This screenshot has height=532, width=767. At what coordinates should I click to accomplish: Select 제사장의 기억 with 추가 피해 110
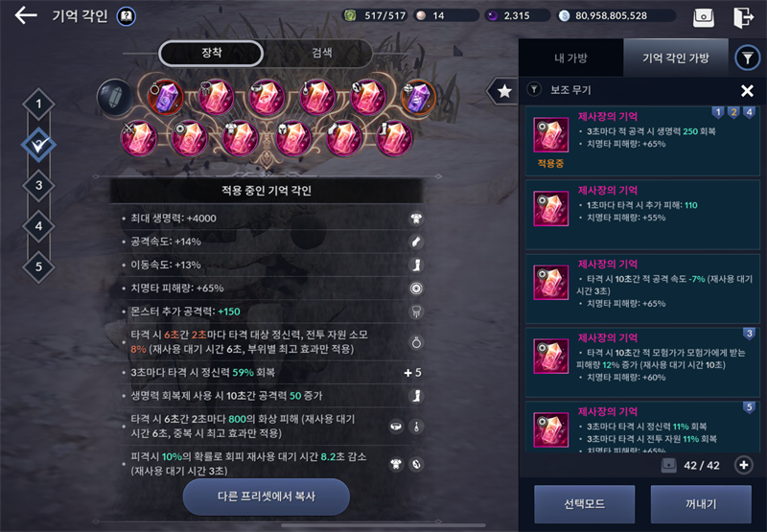click(x=642, y=215)
